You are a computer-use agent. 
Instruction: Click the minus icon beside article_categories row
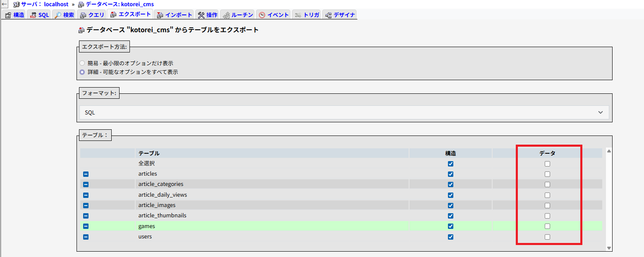86,184
